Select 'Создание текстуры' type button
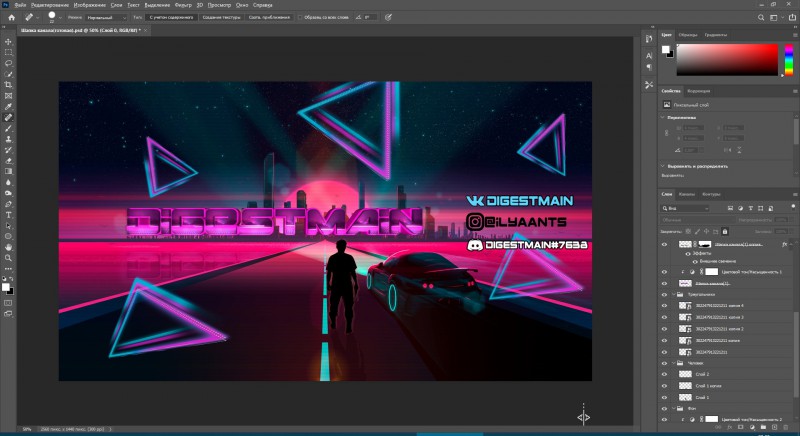The image size is (800, 436). point(221,17)
